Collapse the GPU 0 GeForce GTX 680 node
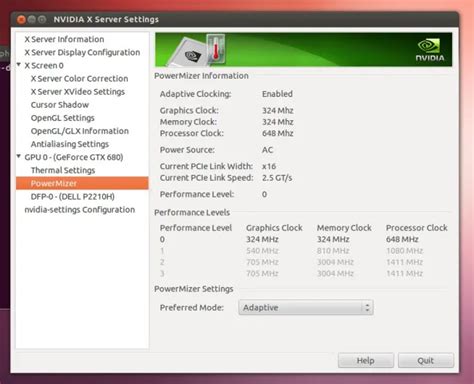The height and width of the screenshot is (384, 474). tap(19, 156)
